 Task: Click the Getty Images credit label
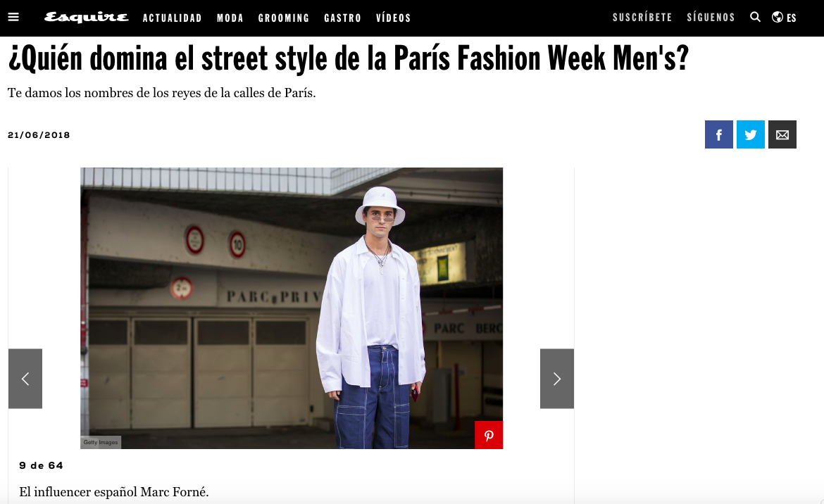pyautogui.click(x=101, y=442)
